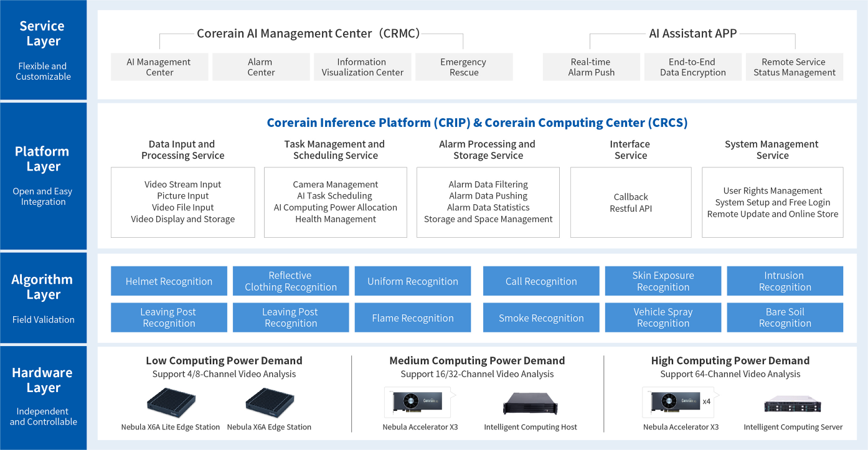Click the Smoke Recognition tile
This screenshot has width=868, height=450.
[x=541, y=317]
